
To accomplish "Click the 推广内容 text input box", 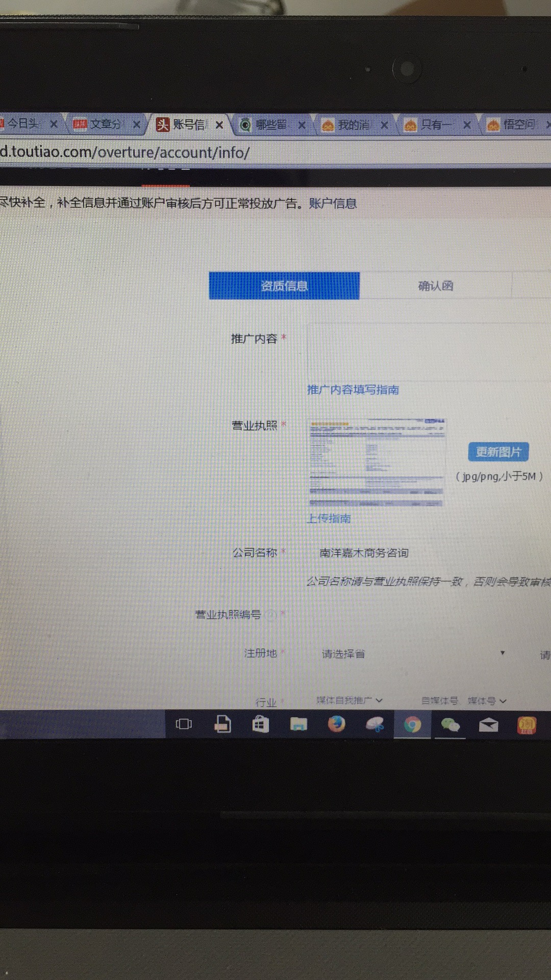I will coord(429,352).
